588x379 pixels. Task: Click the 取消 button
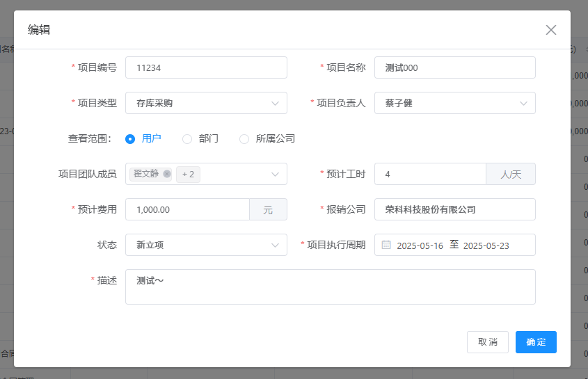[488, 342]
